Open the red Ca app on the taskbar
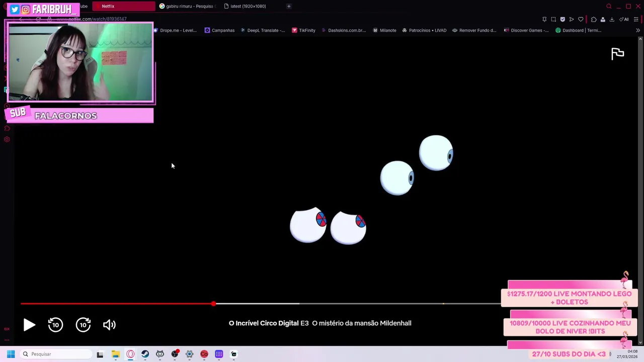The width and height of the screenshot is (644, 362). coord(204,354)
